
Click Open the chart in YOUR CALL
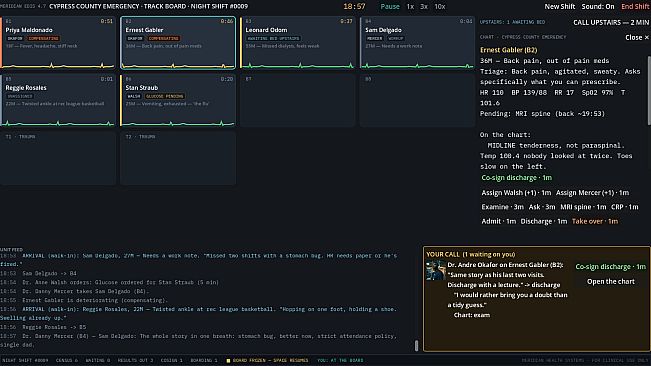(611, 281)
